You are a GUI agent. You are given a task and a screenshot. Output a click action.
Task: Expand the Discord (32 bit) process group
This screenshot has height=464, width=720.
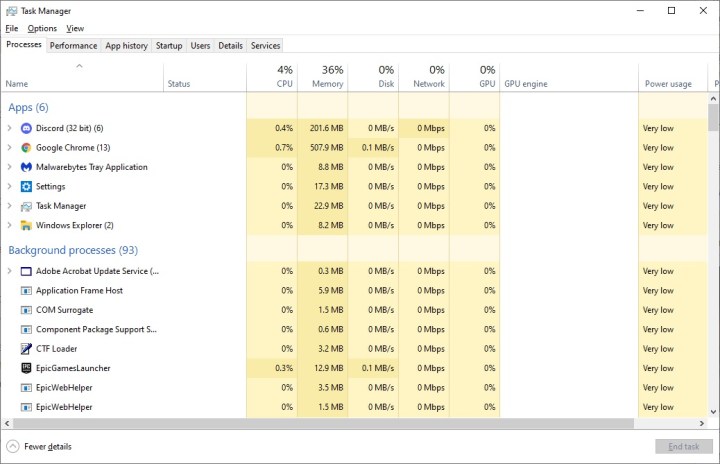pos(10,128)
